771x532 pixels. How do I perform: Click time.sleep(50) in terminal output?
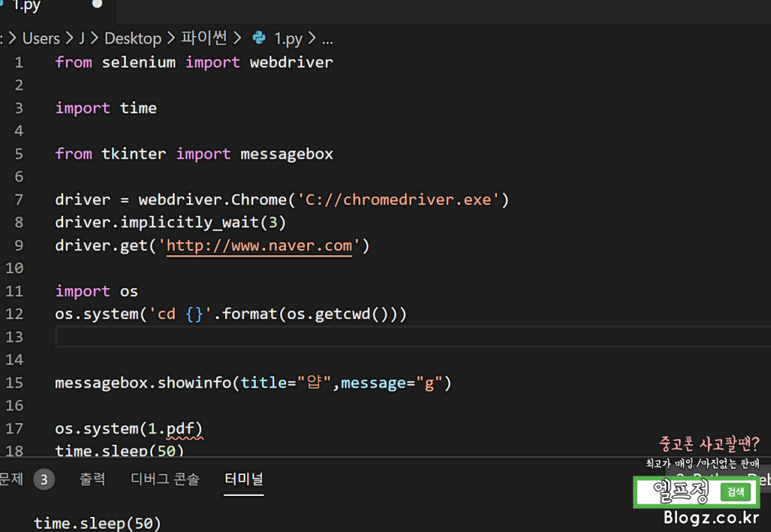pos(97,524)
